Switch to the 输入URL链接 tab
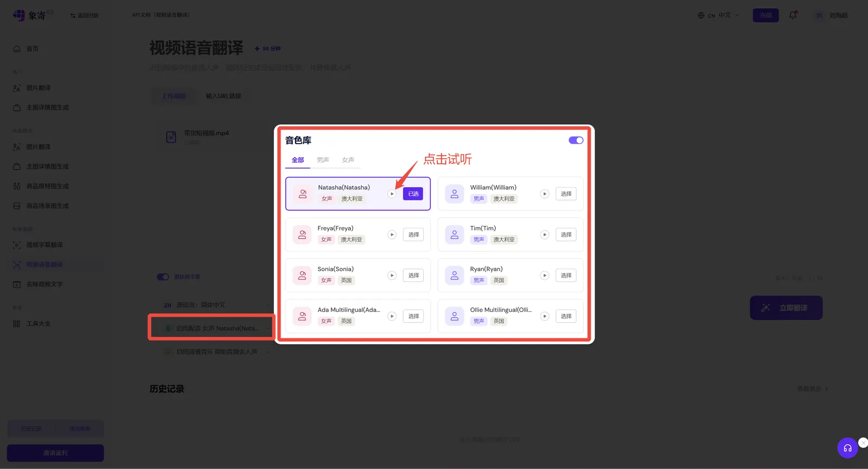Screen dimensions: 868x469 point(224,96)
